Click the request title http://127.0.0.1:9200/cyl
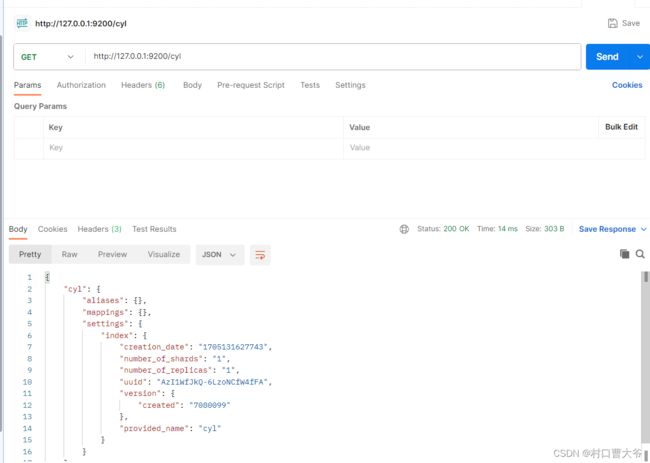This screenshot has width=650, height=463. click(81, 24)
